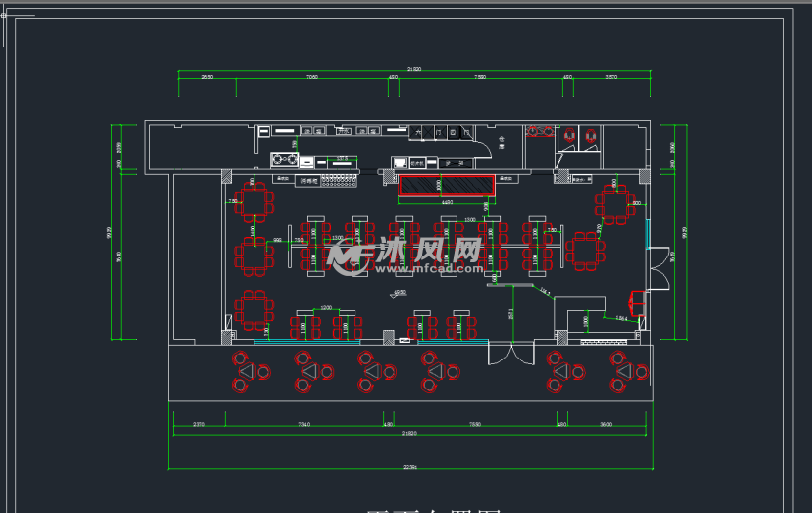
Task: Select the 1200 dimension between the lower booth tables
Action: (x=326, y=307)
